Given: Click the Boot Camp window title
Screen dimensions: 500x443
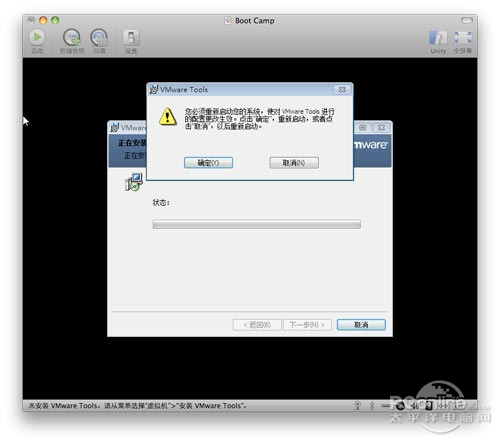Looking at the screenshot, I should coord(255,21).
